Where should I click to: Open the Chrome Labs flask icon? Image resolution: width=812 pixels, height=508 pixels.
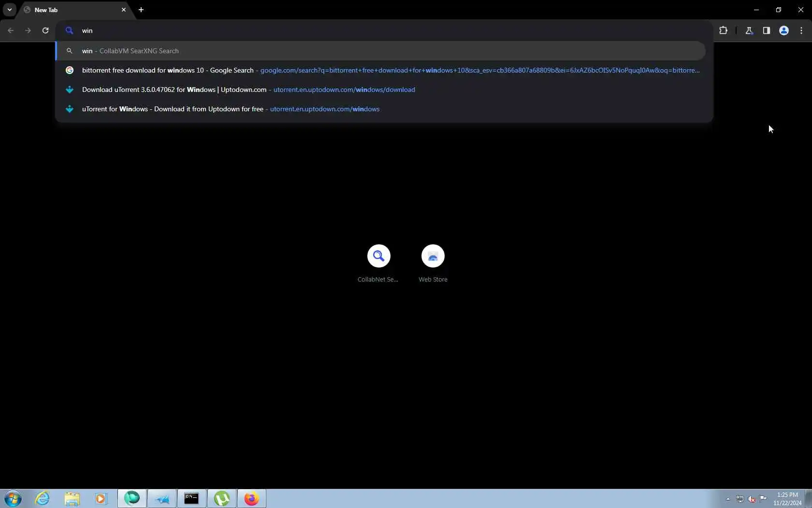(749, 30)
